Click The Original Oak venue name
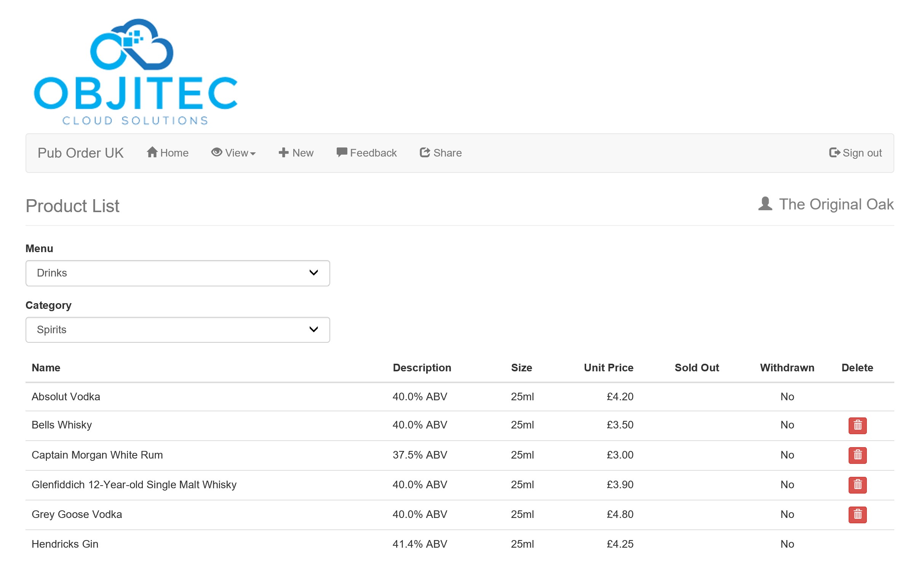This screenshot has height=569, width=924. point(836,205)
